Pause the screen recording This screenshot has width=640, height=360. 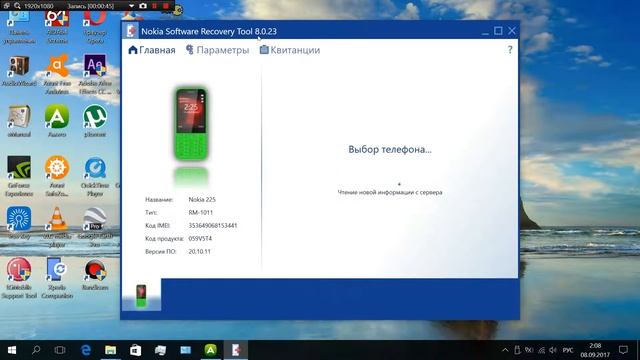pyautogui.click(x=155, y=6)
